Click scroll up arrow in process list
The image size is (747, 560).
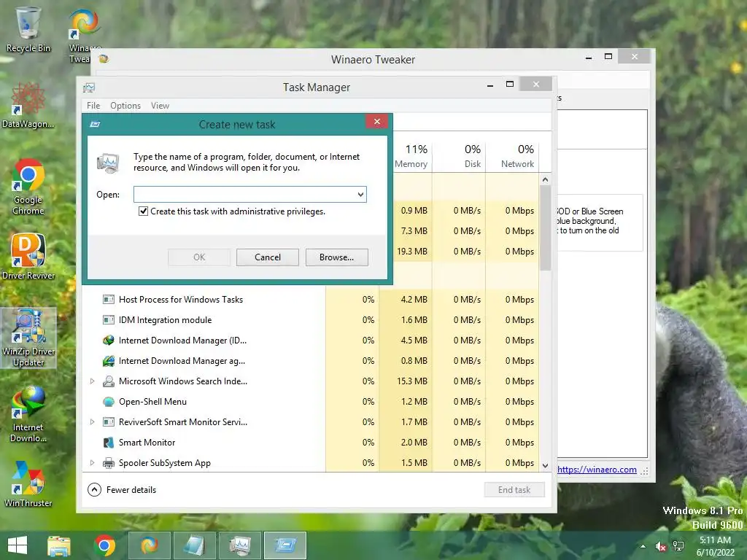click(546, 179)
